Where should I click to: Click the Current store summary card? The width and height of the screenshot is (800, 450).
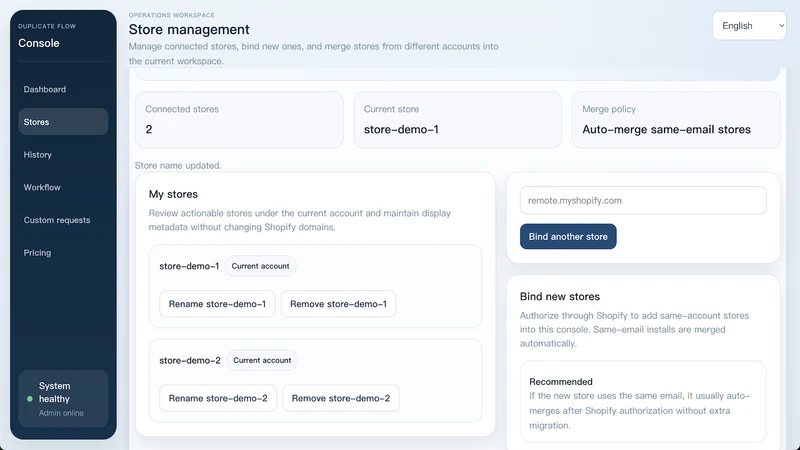[x=458, y=120]
